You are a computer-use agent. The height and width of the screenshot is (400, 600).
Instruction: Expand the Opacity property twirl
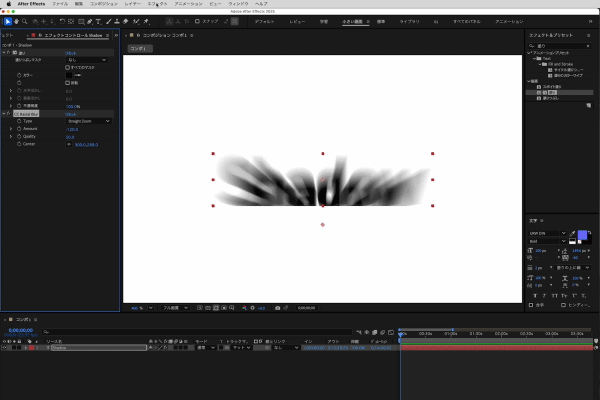pos(11,106)
